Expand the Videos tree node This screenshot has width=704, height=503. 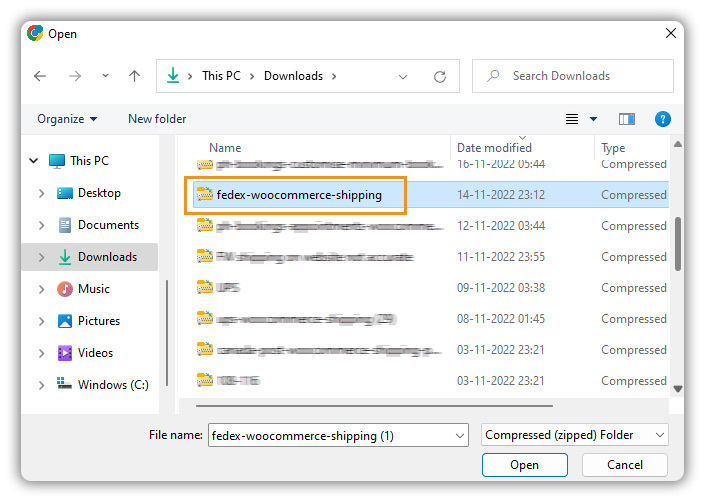click(41, 353)
